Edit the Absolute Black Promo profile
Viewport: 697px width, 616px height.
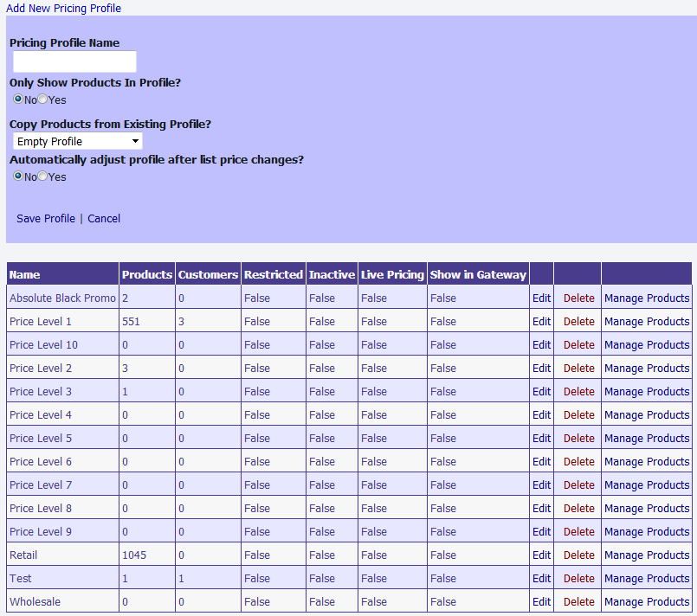[541, 298]
